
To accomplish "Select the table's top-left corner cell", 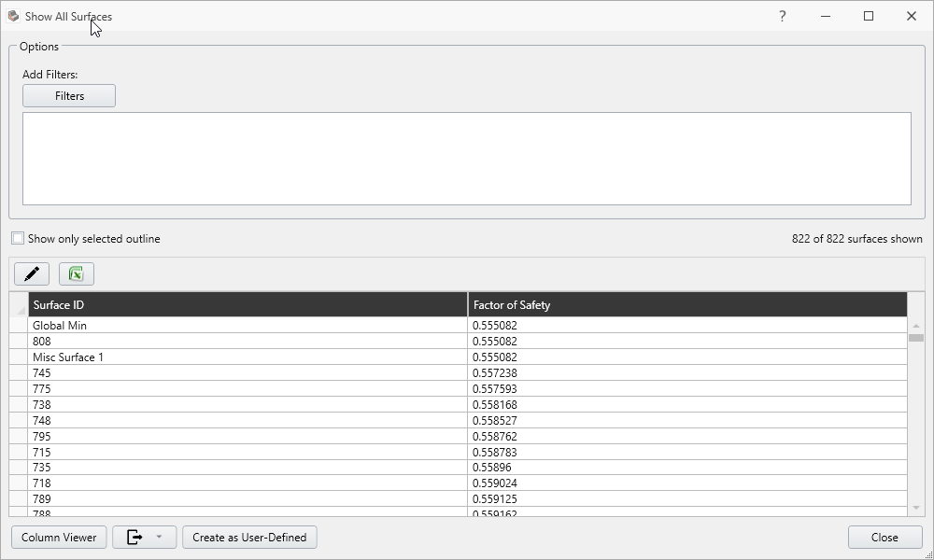I will (x=19, y=304).
